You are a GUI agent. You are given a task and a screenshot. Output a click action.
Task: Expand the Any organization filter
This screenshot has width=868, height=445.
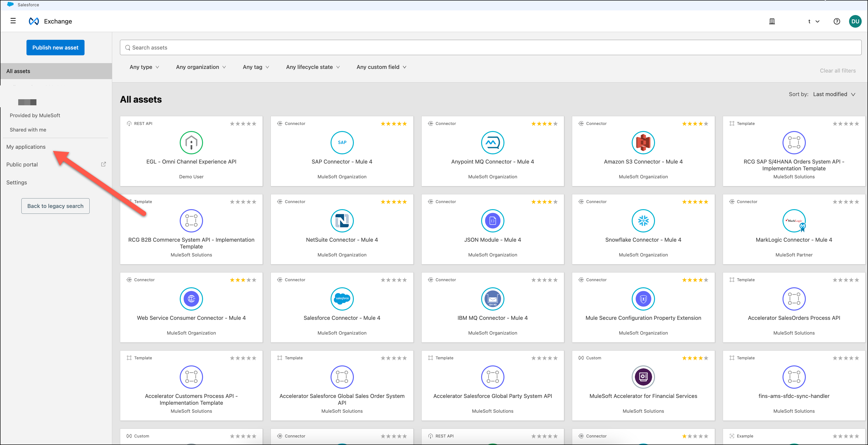click(x=201, y=67)
